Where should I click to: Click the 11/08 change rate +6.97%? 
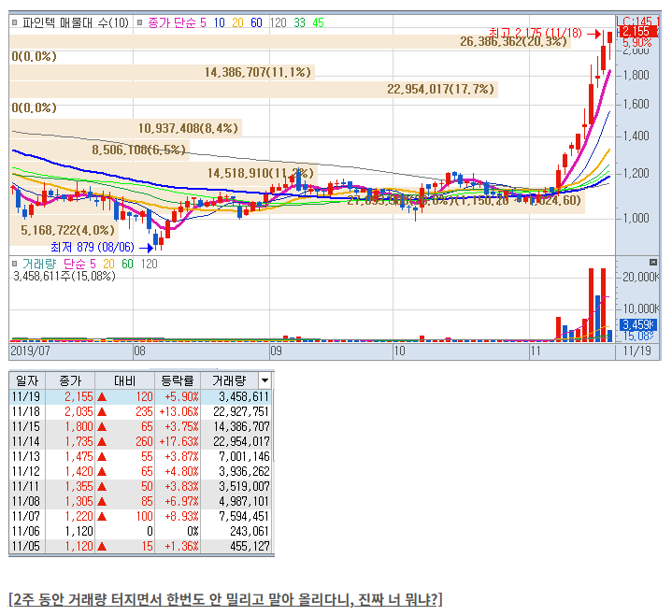coord(181,501)
